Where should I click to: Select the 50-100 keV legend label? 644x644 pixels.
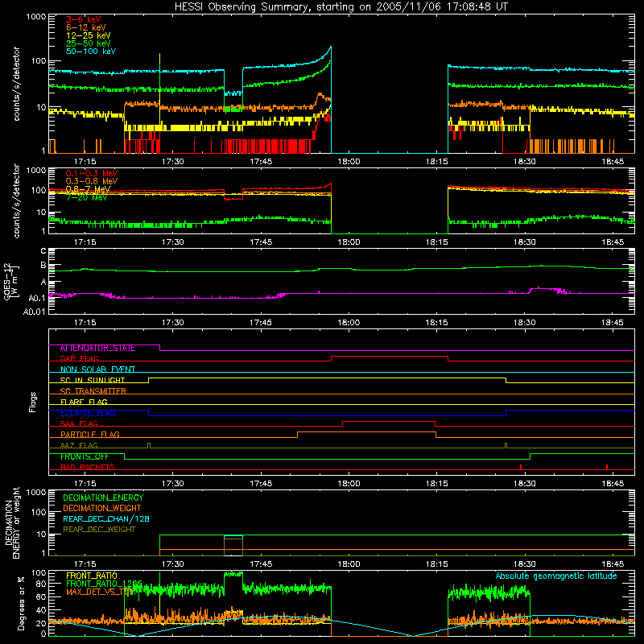point(91,52)
